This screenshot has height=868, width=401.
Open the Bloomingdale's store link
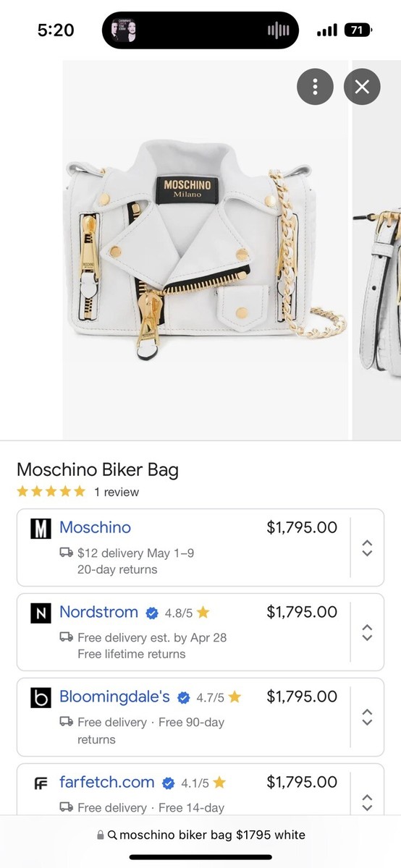[114, 697]
